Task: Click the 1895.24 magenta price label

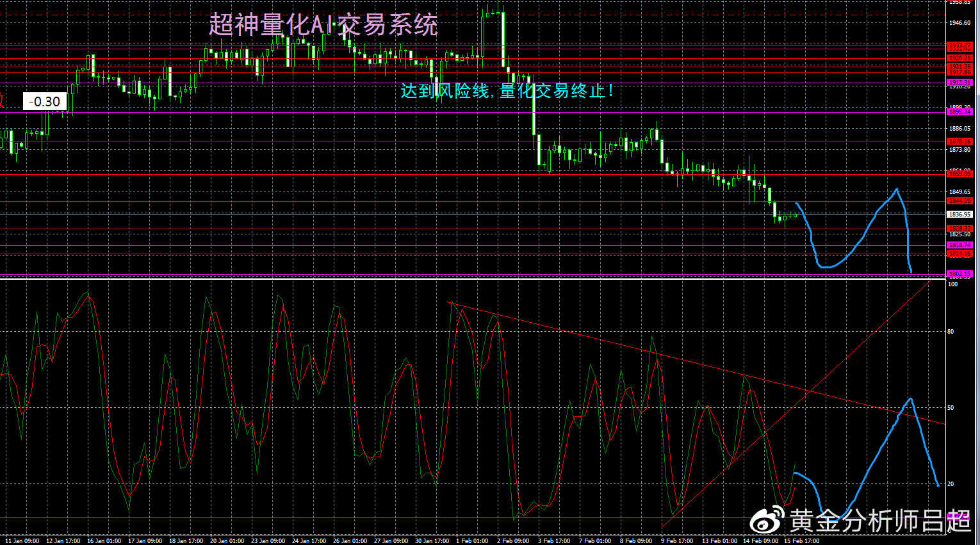Action: pos(960,112)
